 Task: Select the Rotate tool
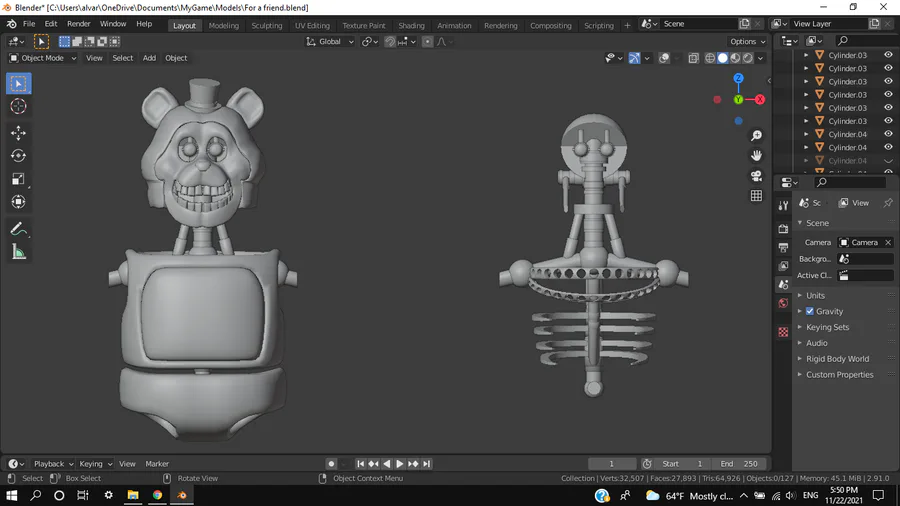pos(18,155)
